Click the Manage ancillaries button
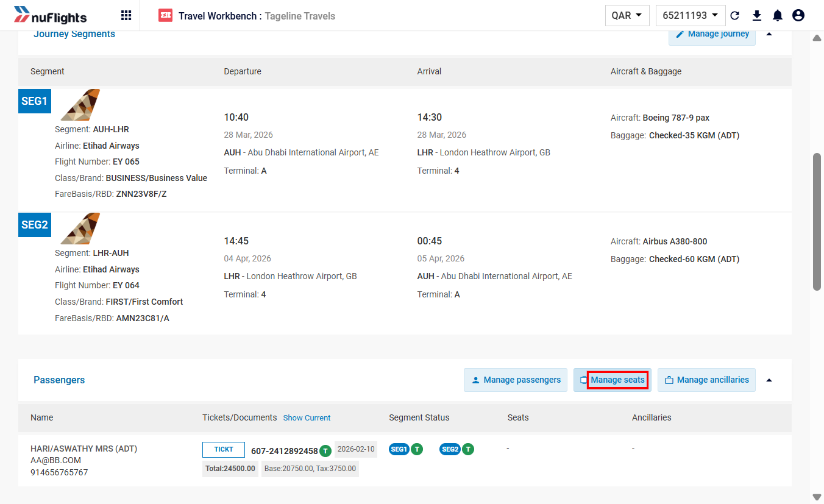 pyautogui.click(x=706, y=380)
